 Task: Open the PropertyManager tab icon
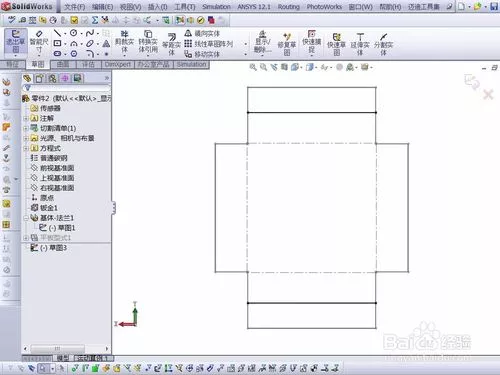coord(40,78)
